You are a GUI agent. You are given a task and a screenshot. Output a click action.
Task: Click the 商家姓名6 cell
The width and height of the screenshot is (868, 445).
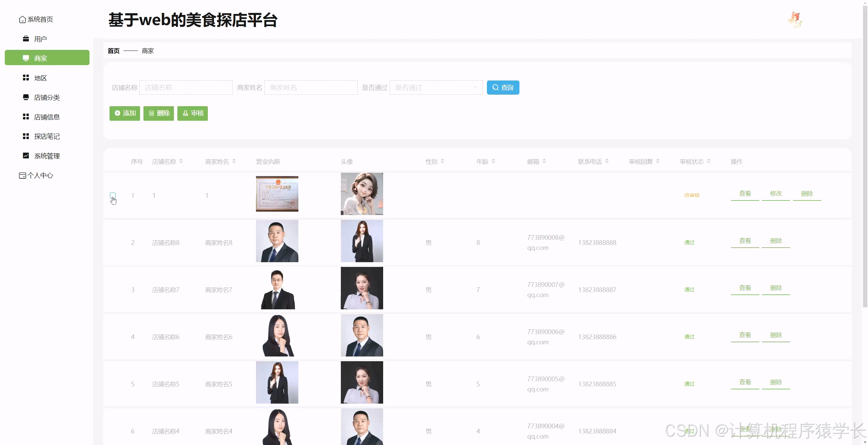coord(219,337)
